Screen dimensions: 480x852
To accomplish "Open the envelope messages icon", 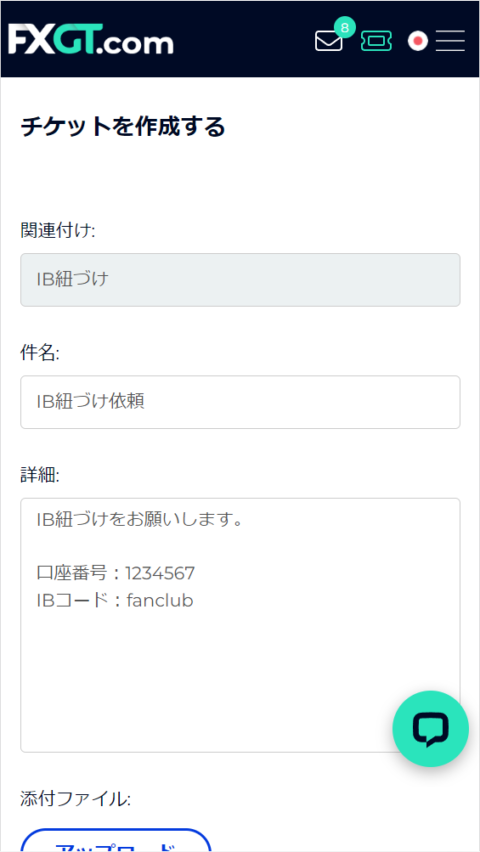I will [x=328, y=41].
